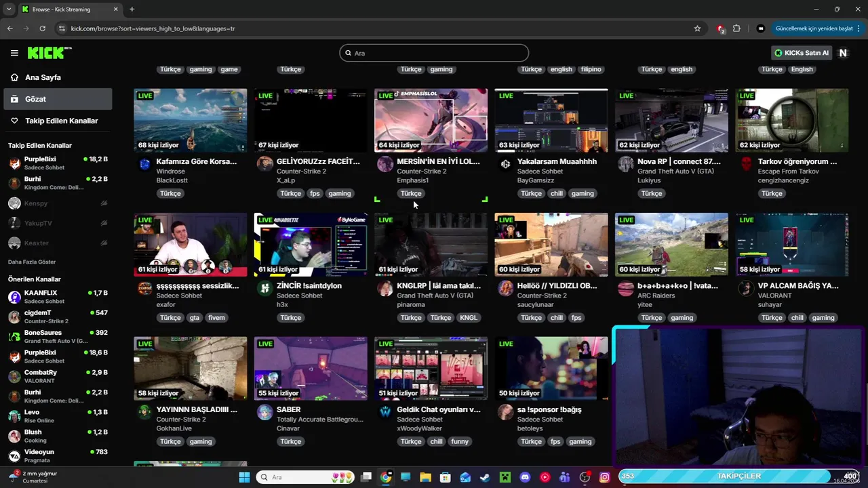868x488 pixels.
Task: Open Instagram from the taskbar
Action: (604, 477)
